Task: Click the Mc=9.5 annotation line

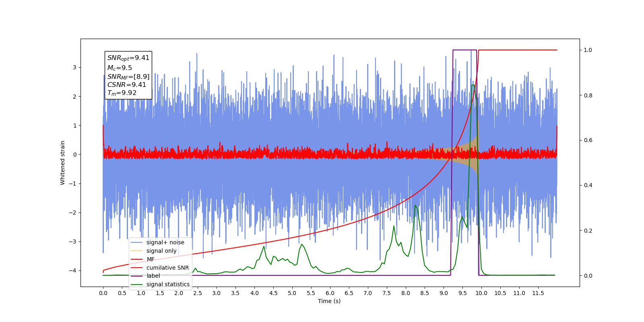Action: 120,68
